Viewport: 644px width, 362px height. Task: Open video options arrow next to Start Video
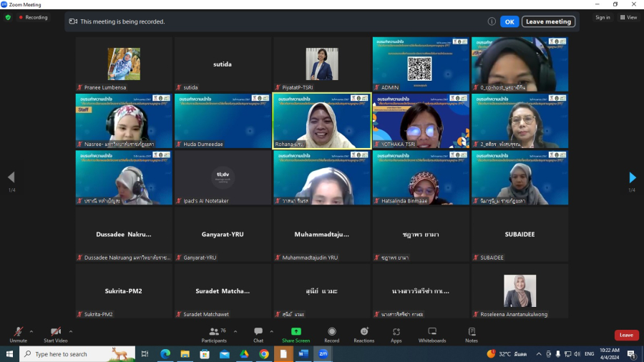tap(71, 331)
